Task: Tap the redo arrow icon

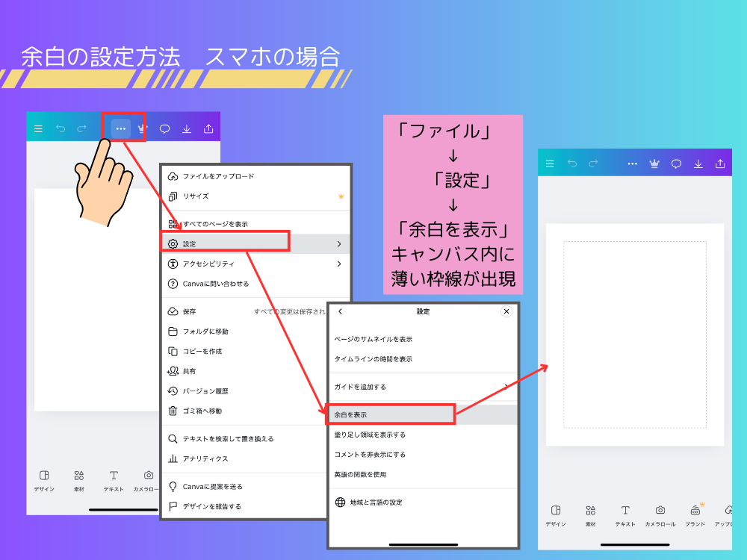Action: [82, 127]
